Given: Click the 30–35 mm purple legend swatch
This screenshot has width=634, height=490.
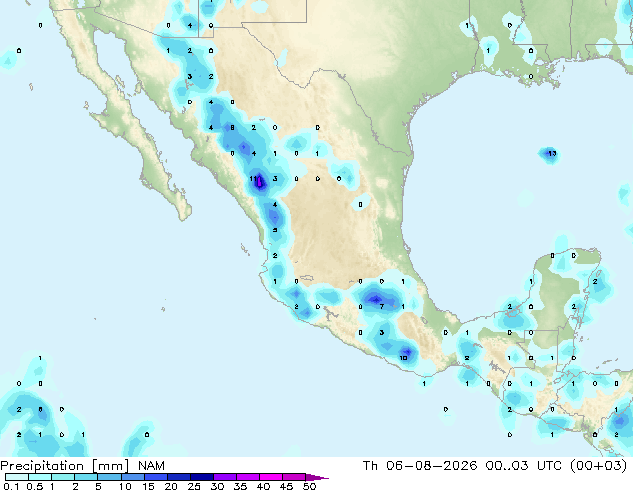Looking at the screenshot, I should pyautogui.click(x=225, y=477).
